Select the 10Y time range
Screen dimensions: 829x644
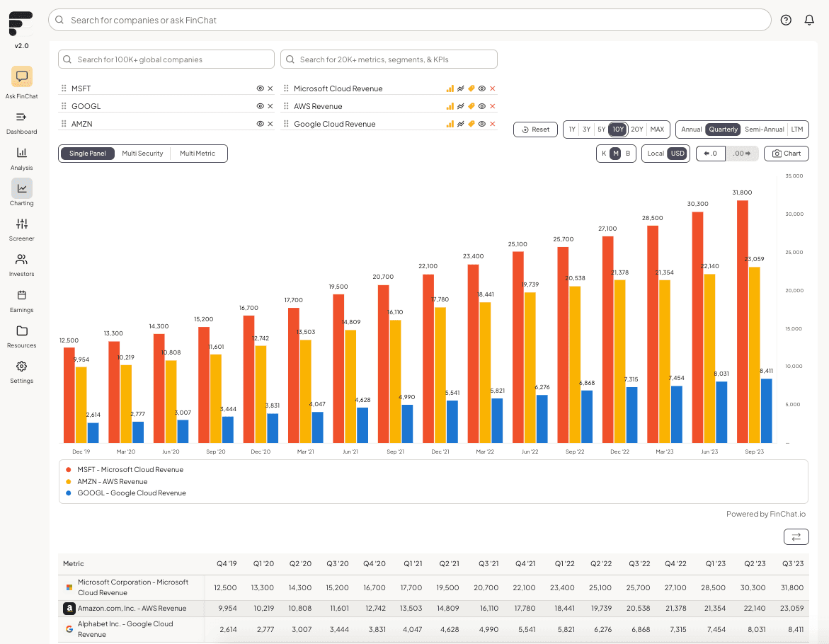coord(618,130)
